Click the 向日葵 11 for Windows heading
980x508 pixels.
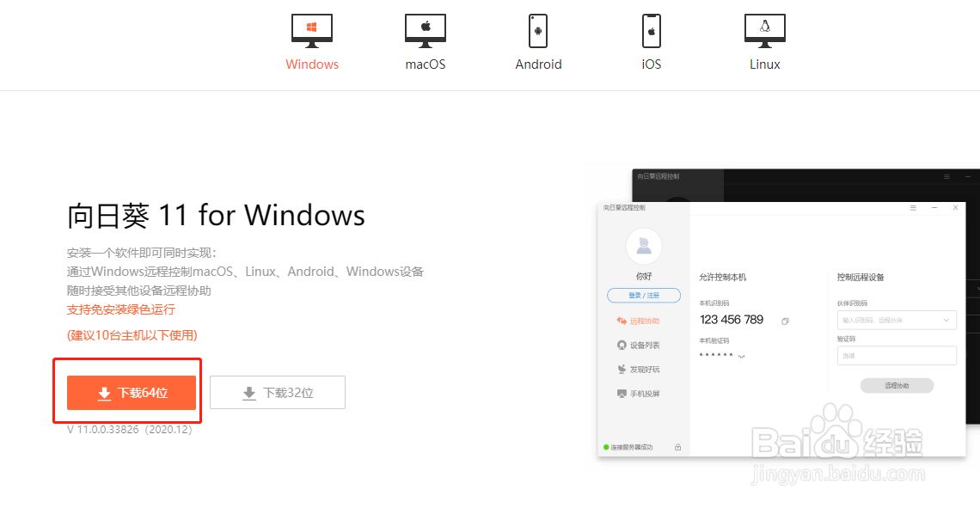pyautogui.click(x=216, y=216)
